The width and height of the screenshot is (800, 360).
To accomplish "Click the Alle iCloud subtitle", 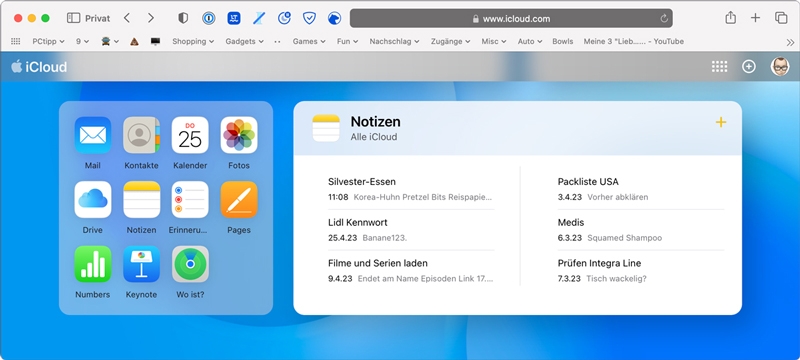I will tap(373, 137).
